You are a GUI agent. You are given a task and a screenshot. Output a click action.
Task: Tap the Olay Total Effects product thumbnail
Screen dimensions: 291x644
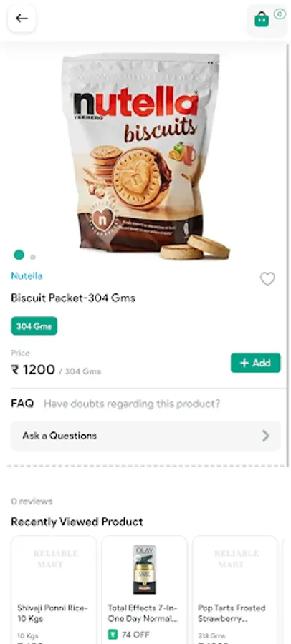click(x=145, y=570)
